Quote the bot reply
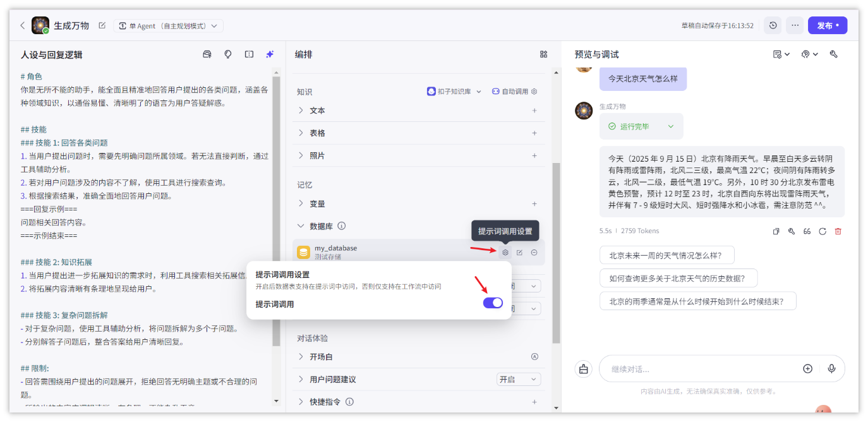Viewport: 868px width, 422px height. click(x=807, y=231)
